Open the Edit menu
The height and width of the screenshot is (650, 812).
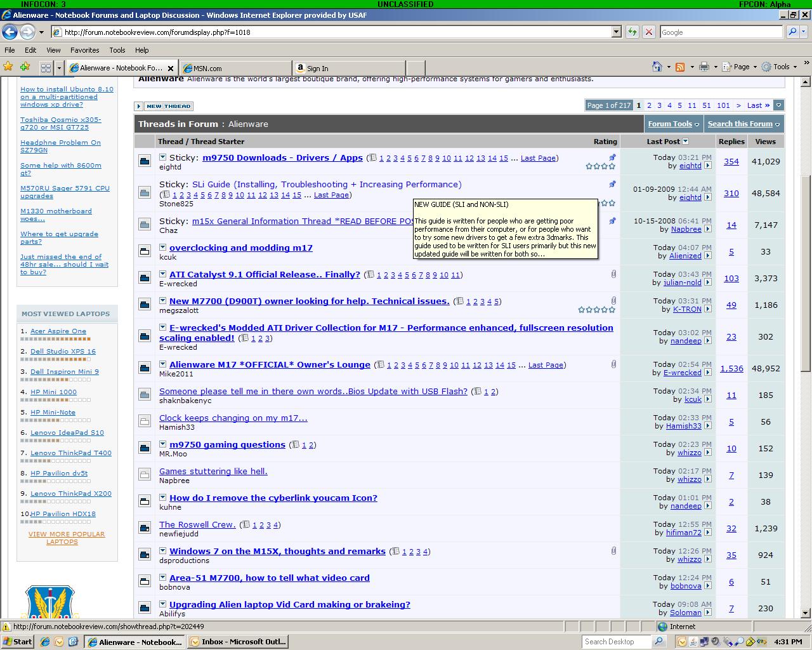(30, 50)
